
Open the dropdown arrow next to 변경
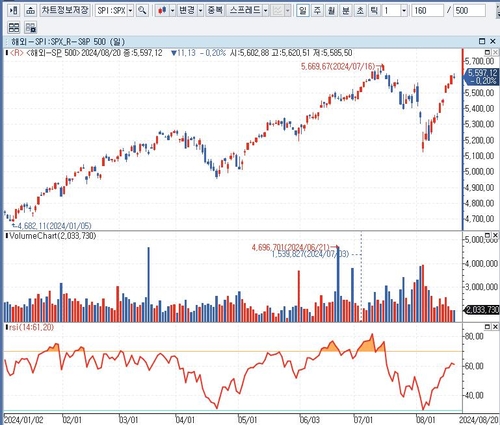coord(200,11)
